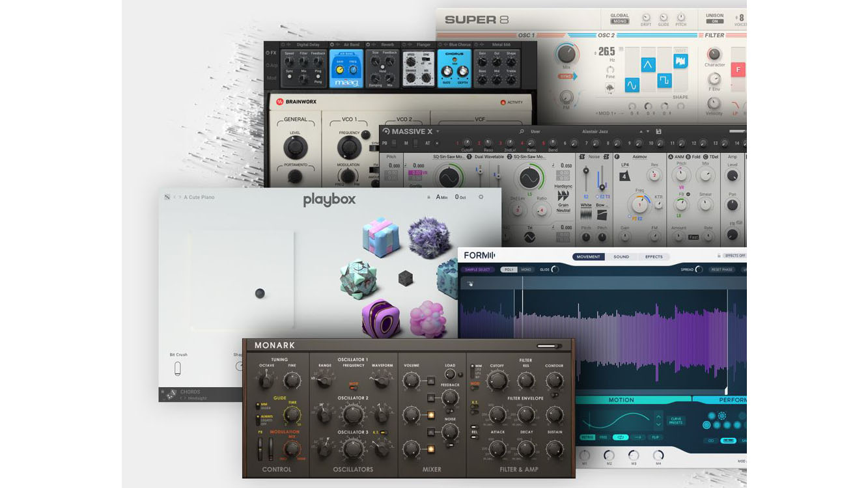868x488 pixels.
Task: Click the lock icon next to Effects Off in Form
Action: click(719, 256)
